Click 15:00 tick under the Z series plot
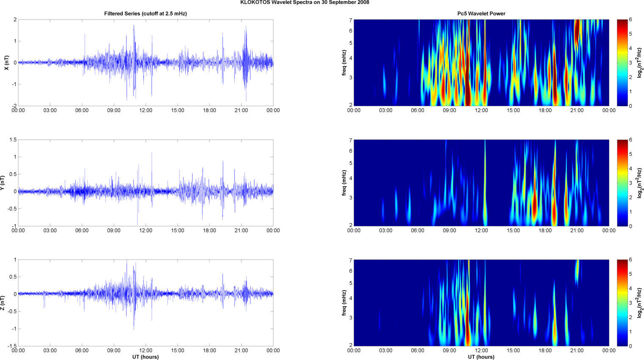This screenshot has width=644, height=360. click(178, 350)
